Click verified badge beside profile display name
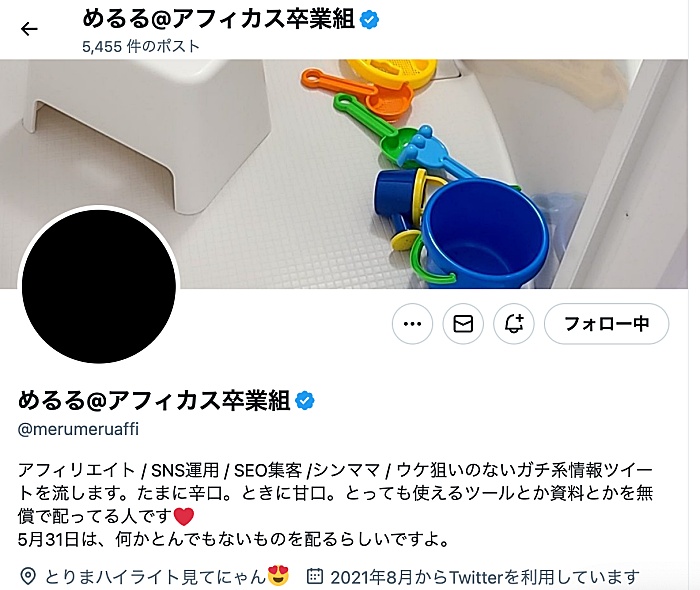 (305, 400)
